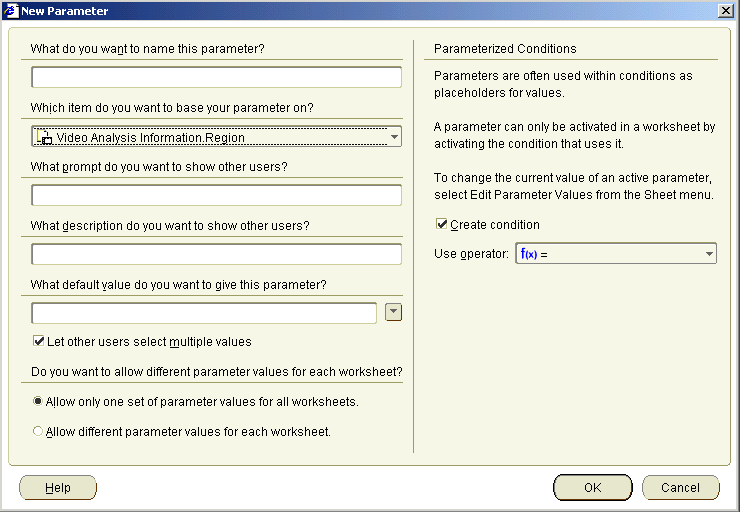Image resolution: width=740 pixels, height=512 pixels.
Task: Click the Help button
Action: [58, 487]
